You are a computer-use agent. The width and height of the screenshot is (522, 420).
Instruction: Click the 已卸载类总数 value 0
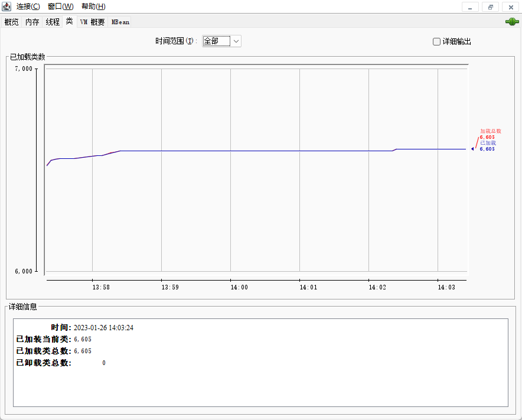(104, 363)
